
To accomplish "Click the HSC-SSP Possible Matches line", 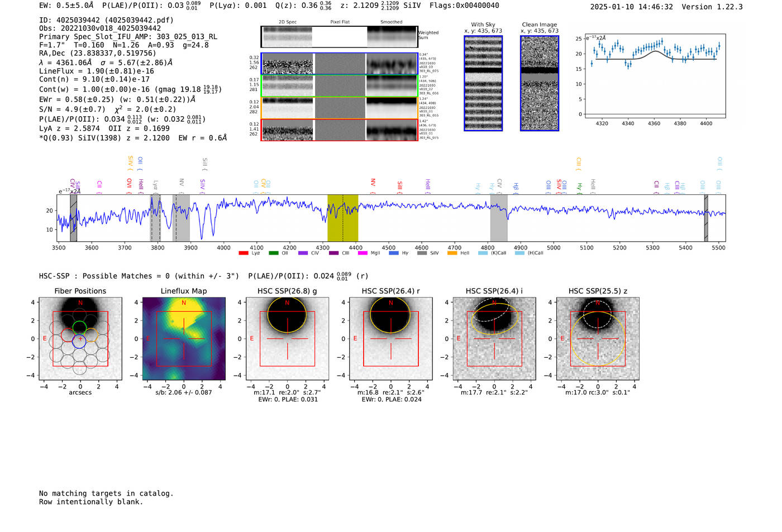I will 204,276.
